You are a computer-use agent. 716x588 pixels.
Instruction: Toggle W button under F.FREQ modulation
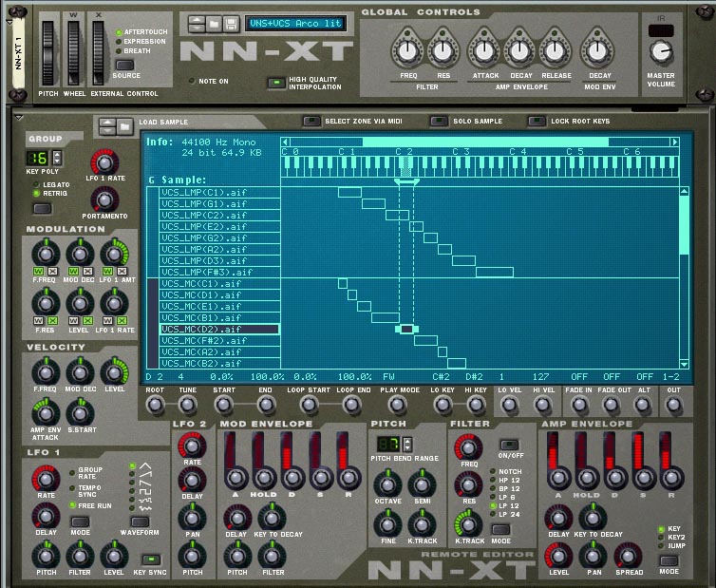(x=38, y=271)
